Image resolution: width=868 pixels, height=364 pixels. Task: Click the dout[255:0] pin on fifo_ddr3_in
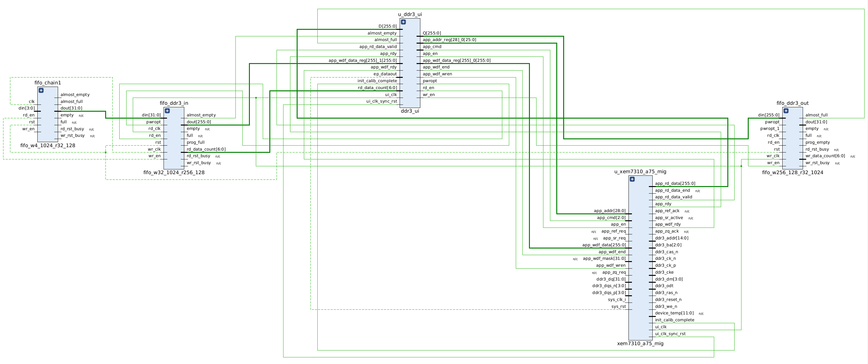199,122
